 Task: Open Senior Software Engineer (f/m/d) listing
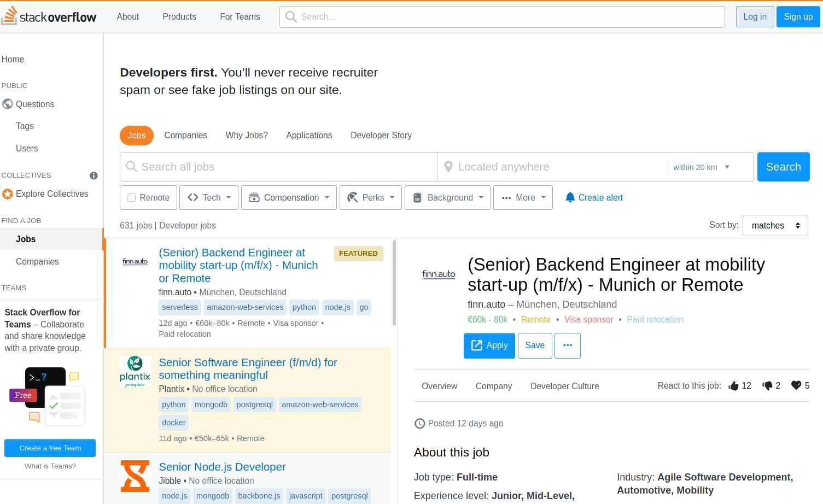coord(248,369)
